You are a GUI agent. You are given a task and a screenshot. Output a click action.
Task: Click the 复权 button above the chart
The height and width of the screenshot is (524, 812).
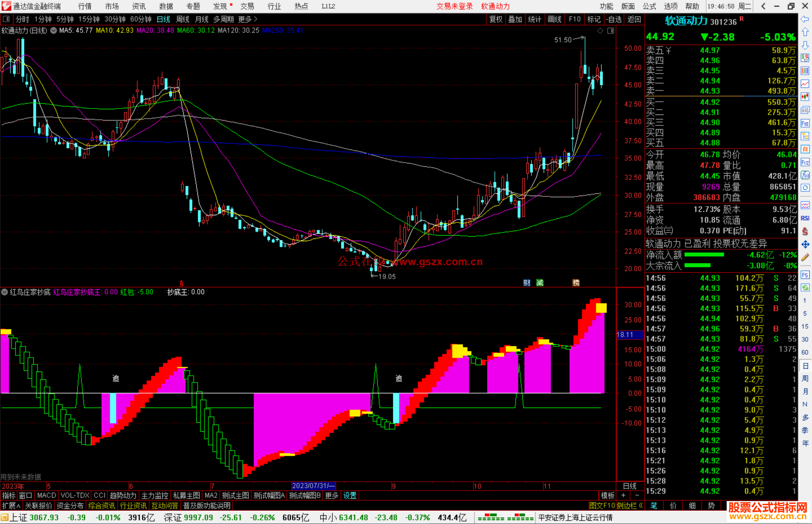pyautogui.click(x=495, y=19)
